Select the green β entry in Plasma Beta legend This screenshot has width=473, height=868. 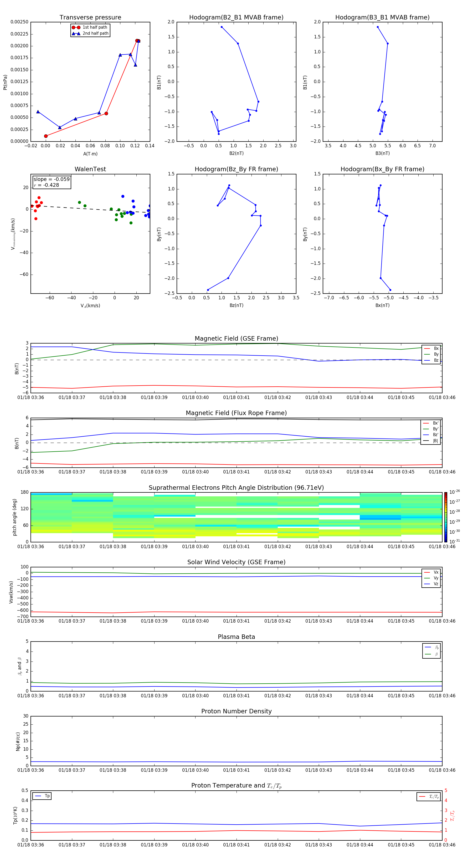[431, 654]
